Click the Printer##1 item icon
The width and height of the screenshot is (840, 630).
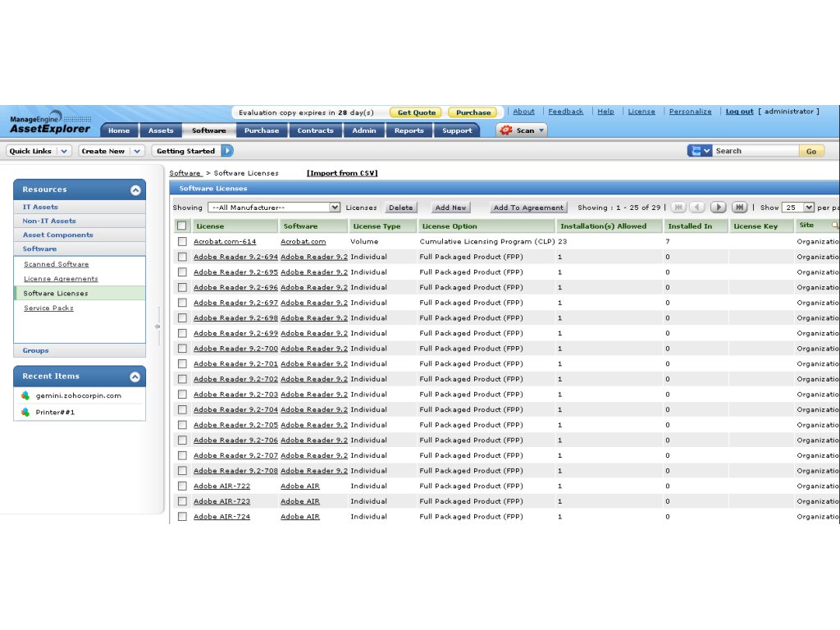pos(25,412)
